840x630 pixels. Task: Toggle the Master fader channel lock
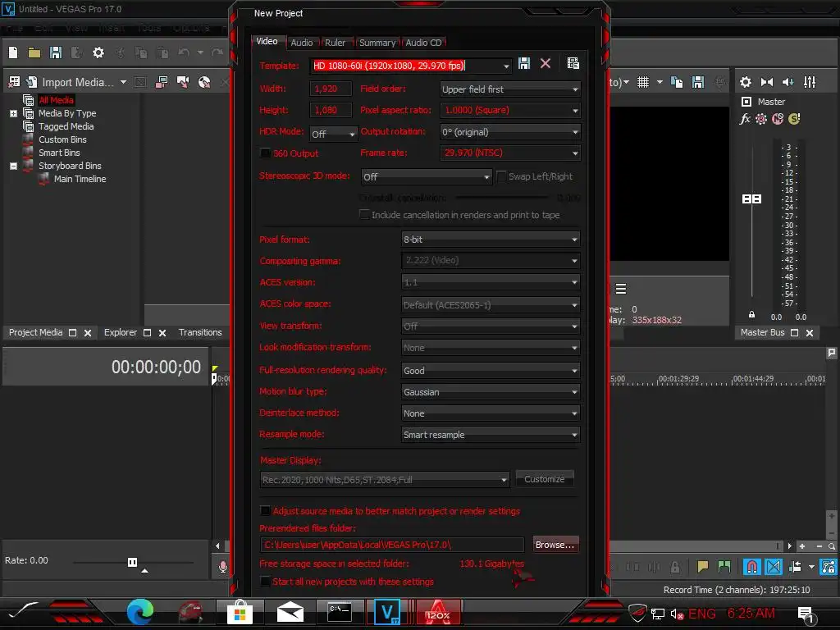(x=751, y=314)
